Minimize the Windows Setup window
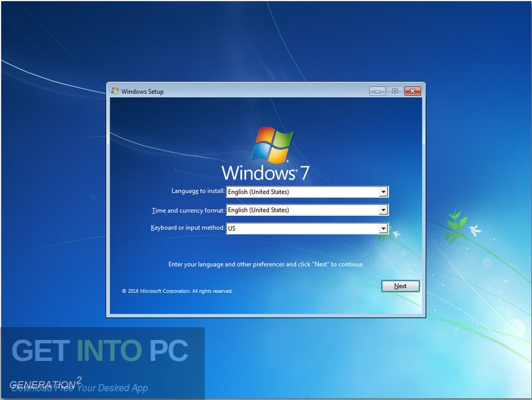Screen dimensions: 532x400 coord(377,92)
